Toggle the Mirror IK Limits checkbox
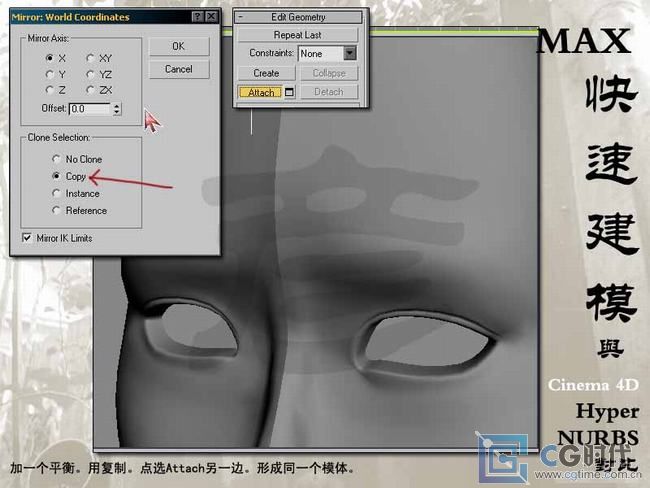 (27, 238)
